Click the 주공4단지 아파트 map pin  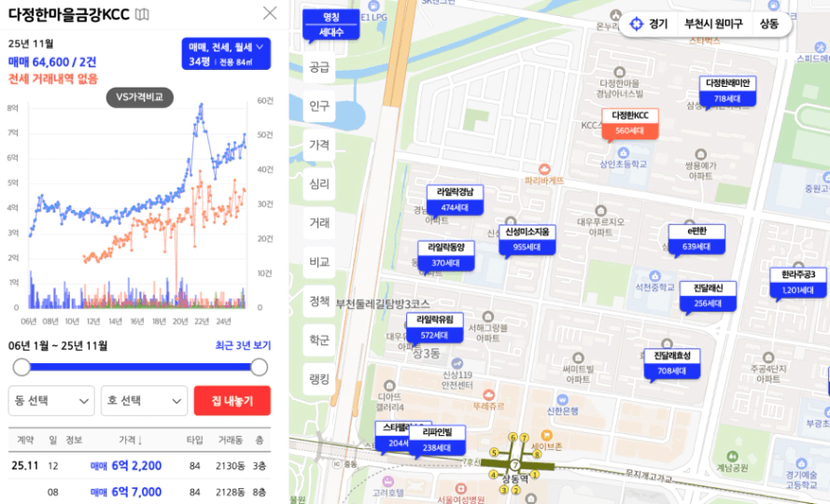click(768, 357)
